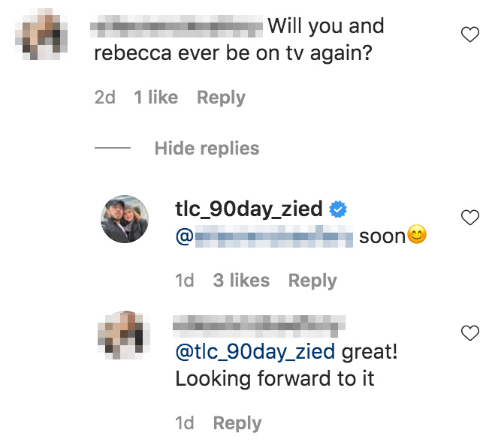Viewport: 486px width, 448px height.
Task: Reply to tlc_90day_zied's 'soon' comment
Action: coord(312,281)
